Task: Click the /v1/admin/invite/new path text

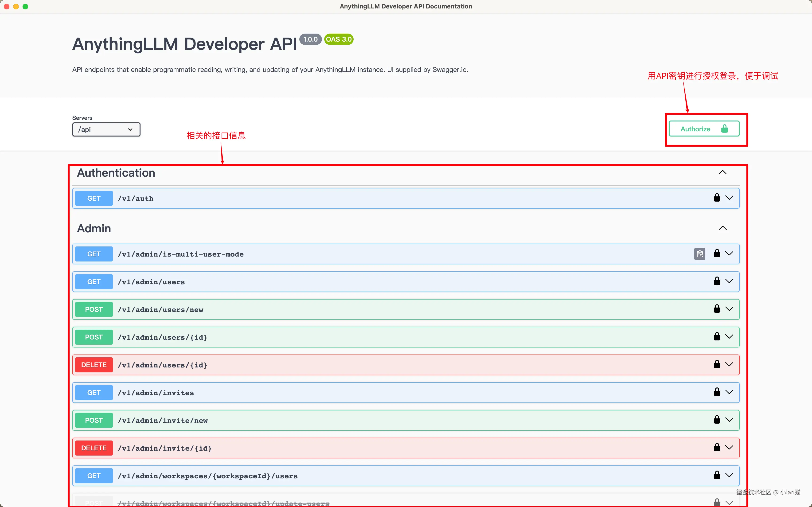Action: [163, 421]
